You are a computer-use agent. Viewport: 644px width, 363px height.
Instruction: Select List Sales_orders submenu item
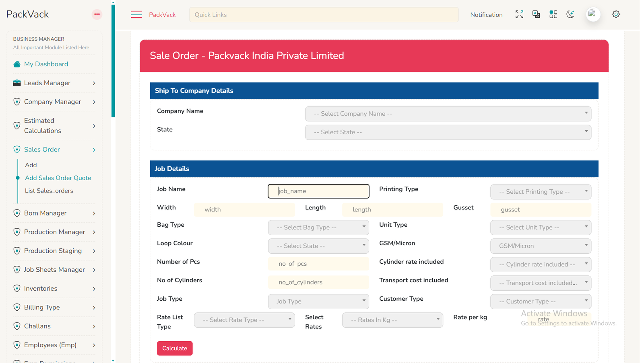[x=49, y=191]
